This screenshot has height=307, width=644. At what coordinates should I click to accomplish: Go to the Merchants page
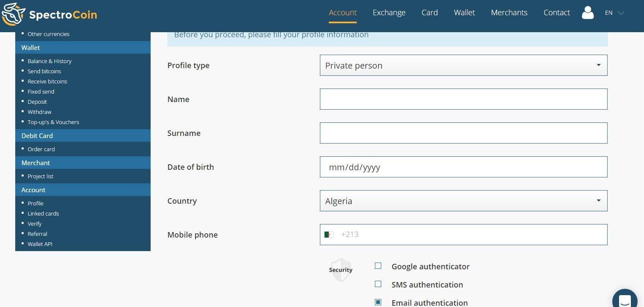509,13
